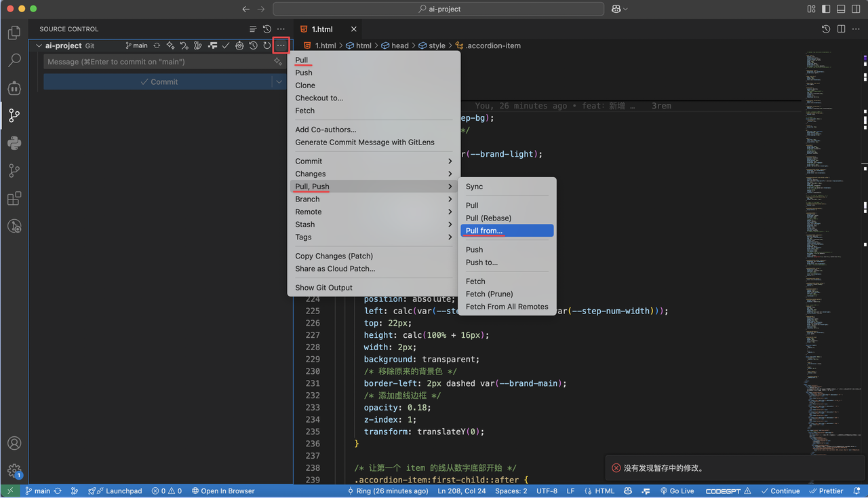Click Go Live in the status bar
Image resolution: width=868 pixels, height=498 pixels.
pos(676,491)
